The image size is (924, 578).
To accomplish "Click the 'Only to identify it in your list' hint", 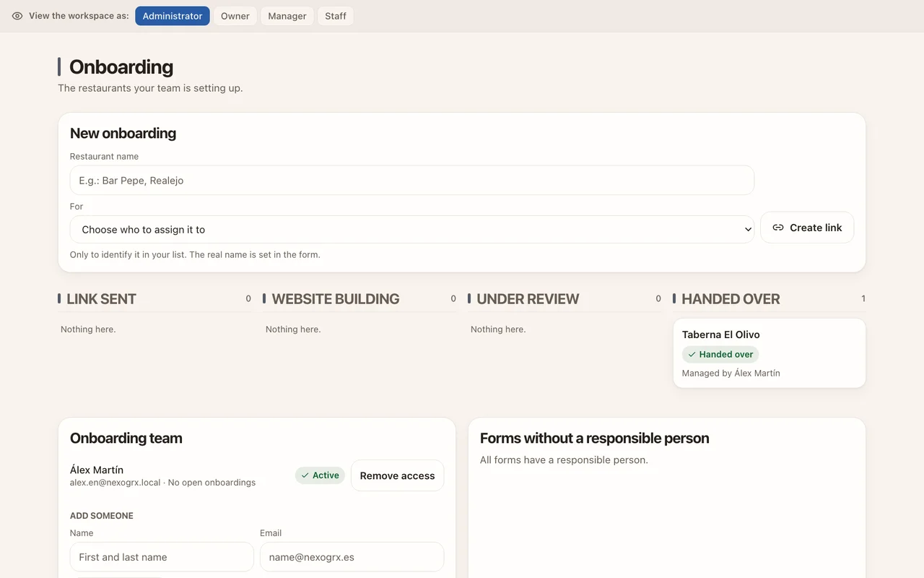I will [195, 254].
